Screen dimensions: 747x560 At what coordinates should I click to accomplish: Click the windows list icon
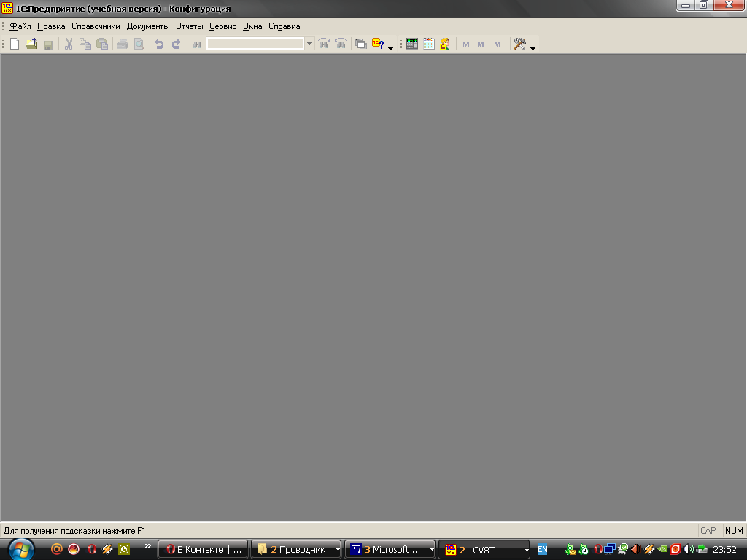[x=360, y=44]
